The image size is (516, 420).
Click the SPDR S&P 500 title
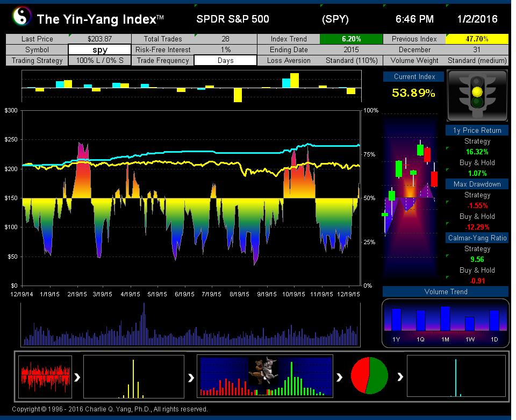click(233, 19)
